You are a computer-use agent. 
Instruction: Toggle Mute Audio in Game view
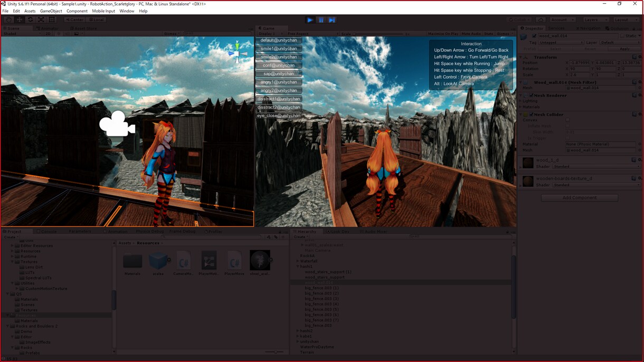471,34
